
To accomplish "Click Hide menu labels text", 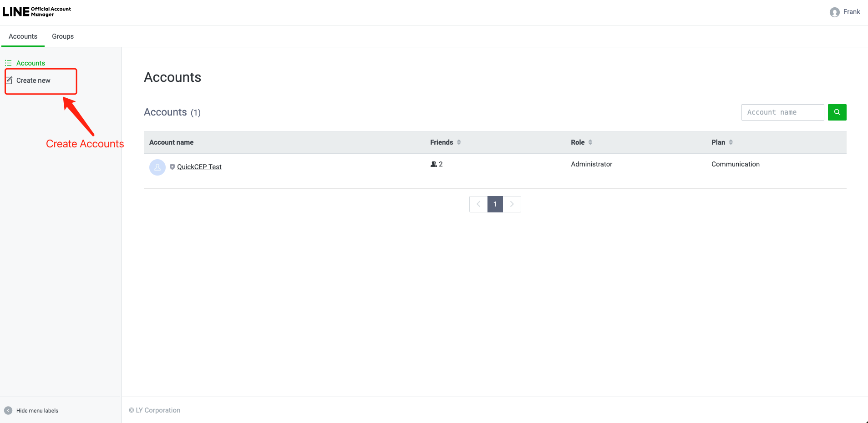I will pyautogui.click(x=37, y=411).
